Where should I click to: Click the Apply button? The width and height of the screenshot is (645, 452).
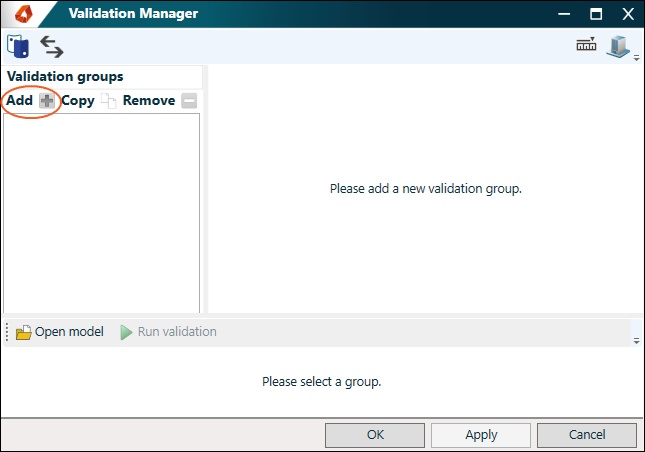[x=481, y=435]
